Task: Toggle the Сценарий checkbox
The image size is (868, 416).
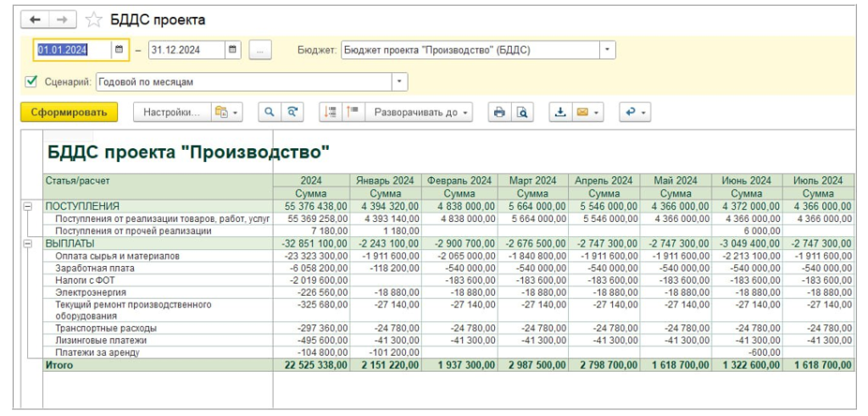Action: coord(31,82)
